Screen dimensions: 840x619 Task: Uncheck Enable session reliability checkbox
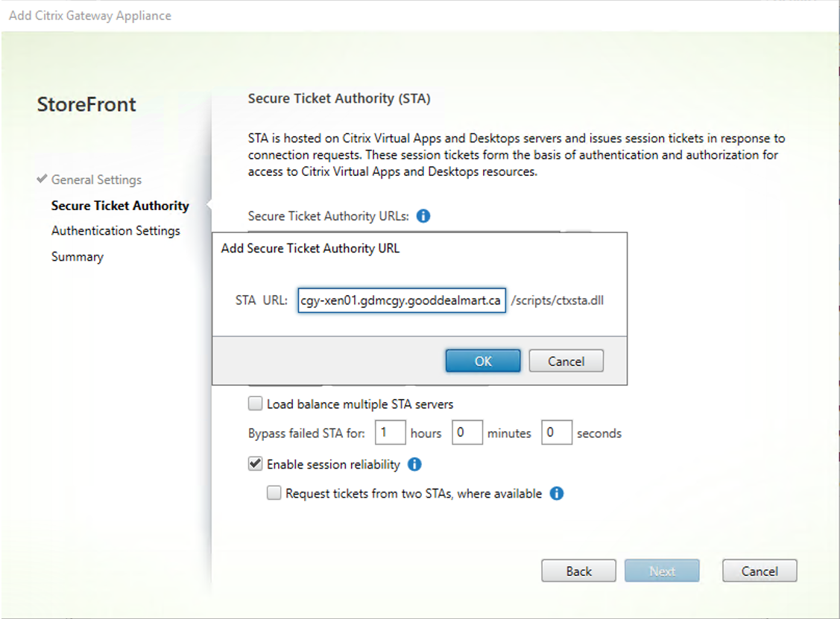pos(256,464)
